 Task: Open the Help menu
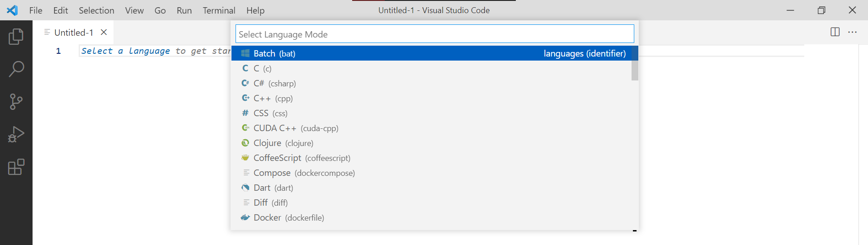(x=255, y=10)
